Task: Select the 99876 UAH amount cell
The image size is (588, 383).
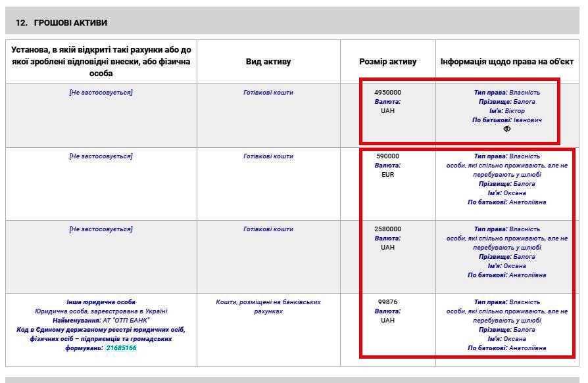Action: coord(387,311)
